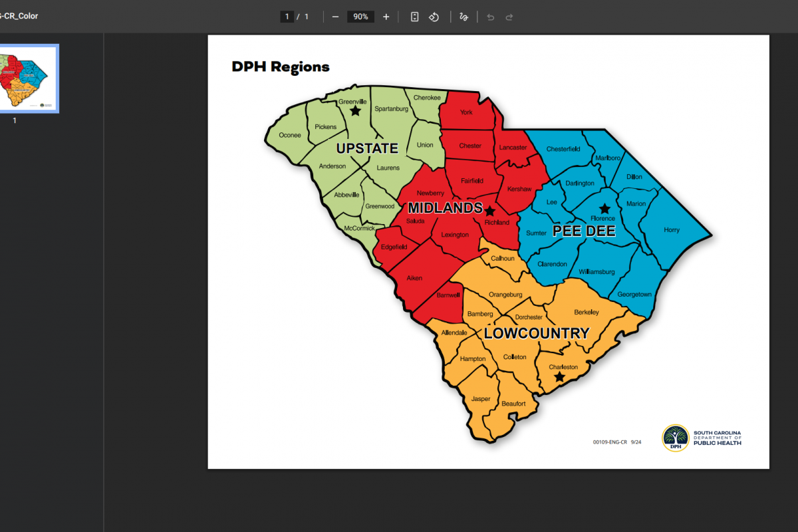Viewport: 798px width, 532px height.
Task: Click the Redo arrow in toolbar
Action: pyautogui.click(x=509, y=17)
